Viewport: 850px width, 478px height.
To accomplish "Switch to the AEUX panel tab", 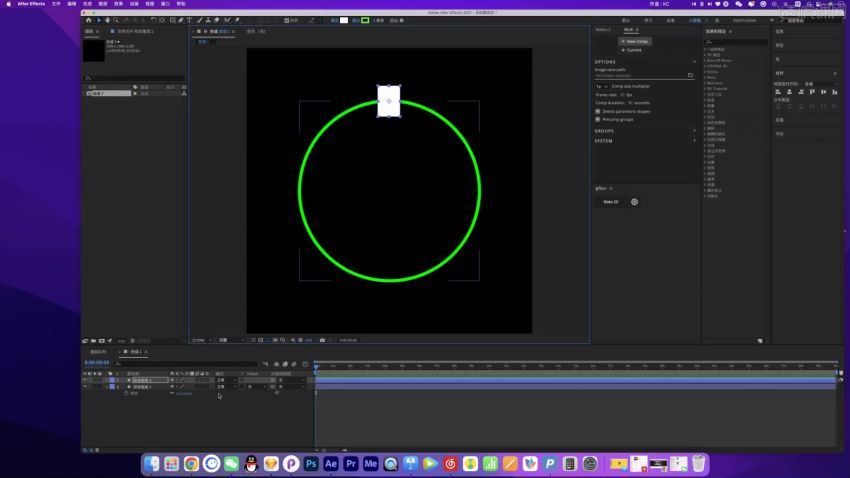I will pyautogui.click(x=628, y=30).
